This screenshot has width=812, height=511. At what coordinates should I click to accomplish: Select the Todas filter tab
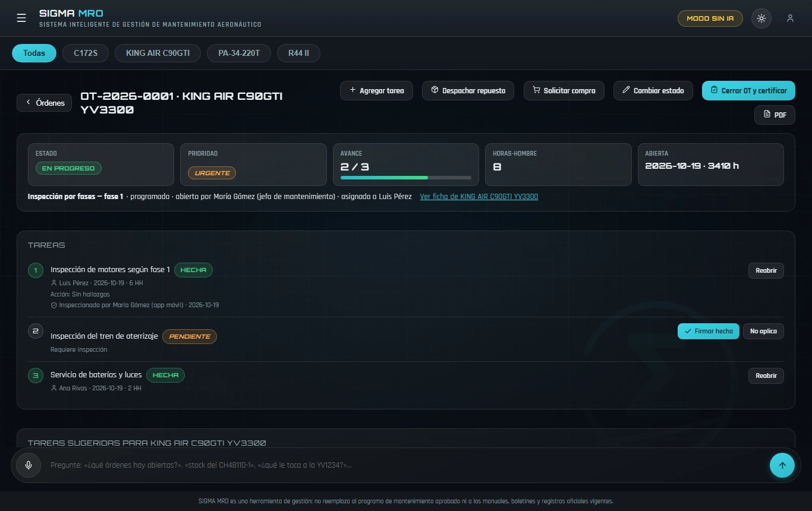pos(34,53)
